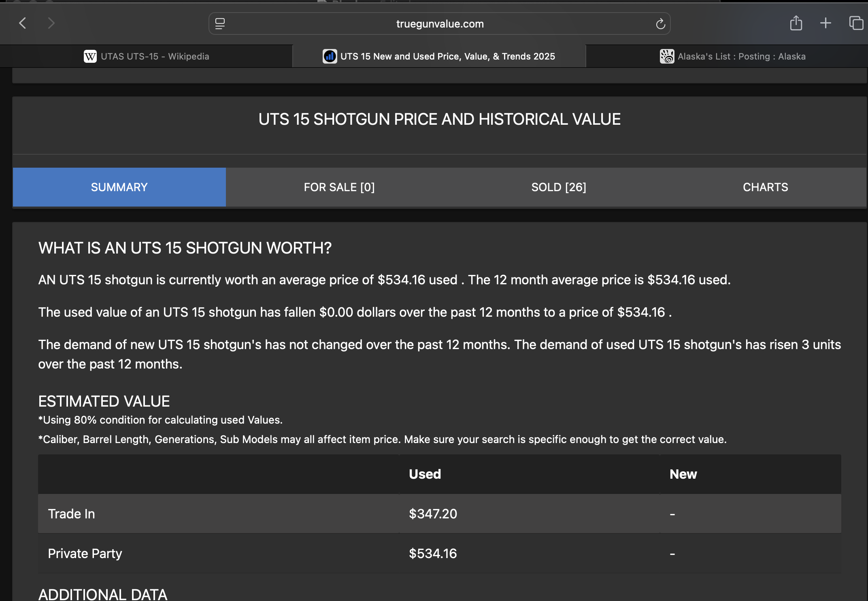Switch to Alaska's List Posting tab
Image resolution: width=868 pixels, height=601 pixels.
(x=727, y=56)
